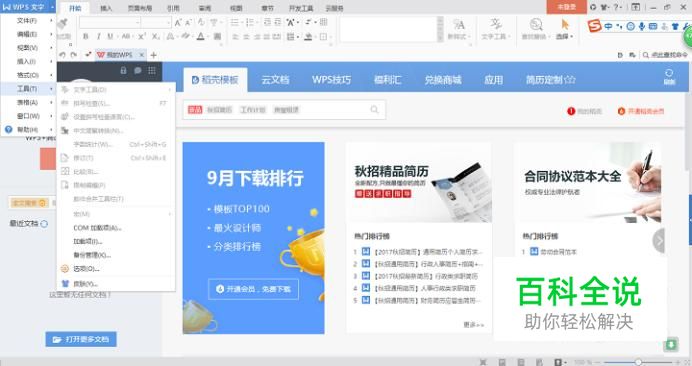The width and height of the screenshot is (692, 366).
Task: Click 开通会员, 免费下载 button on blue banner
Action: 253,289
